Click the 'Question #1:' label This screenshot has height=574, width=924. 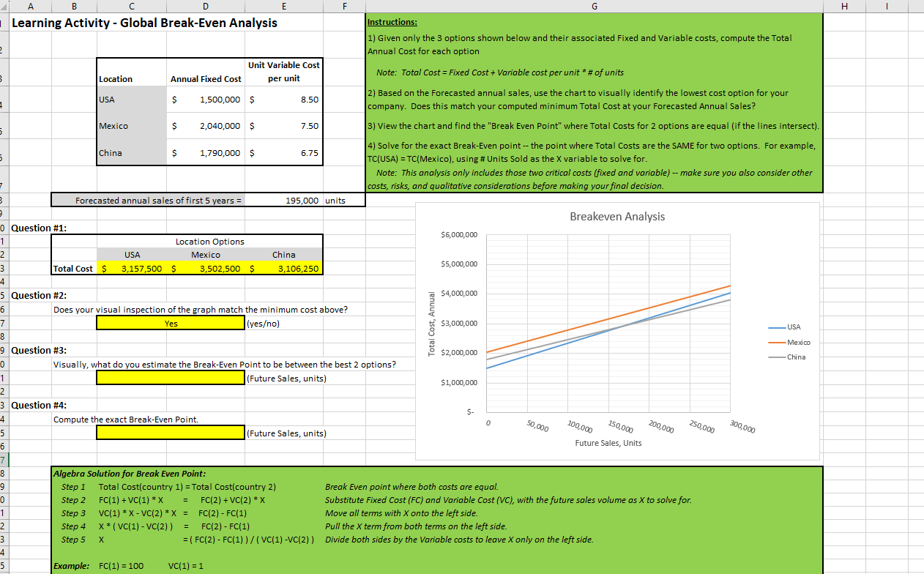pyautogui.click(x=40, y=228)
